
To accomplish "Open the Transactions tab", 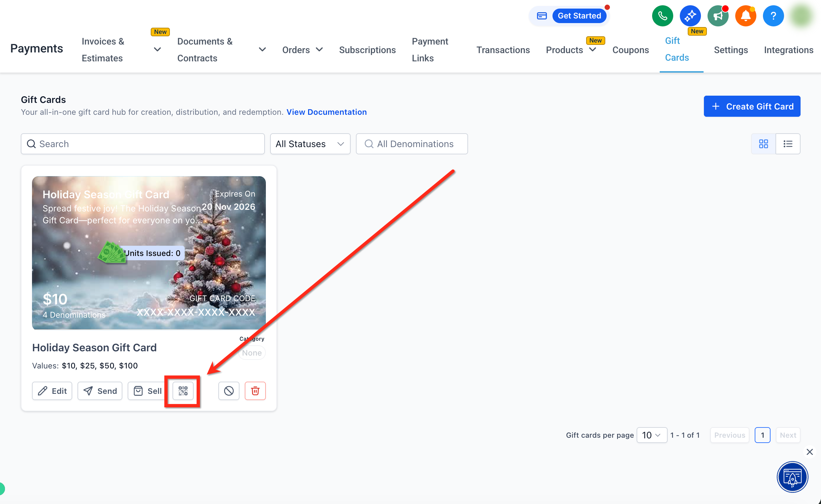I will [503, 50].
